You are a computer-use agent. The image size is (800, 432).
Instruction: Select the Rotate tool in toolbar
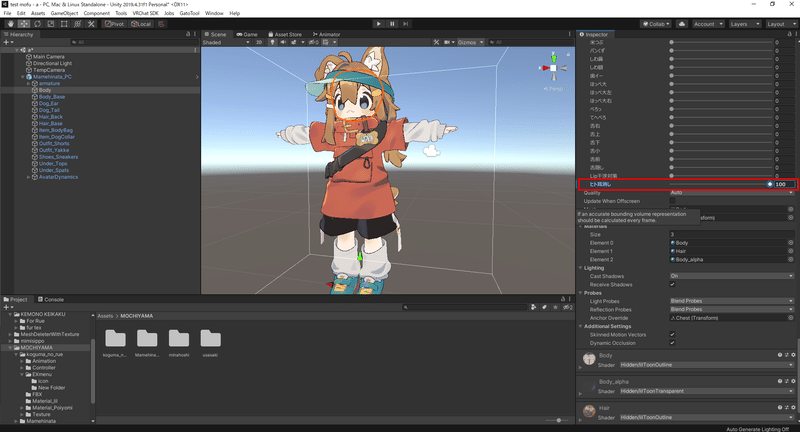click(37, 24)
